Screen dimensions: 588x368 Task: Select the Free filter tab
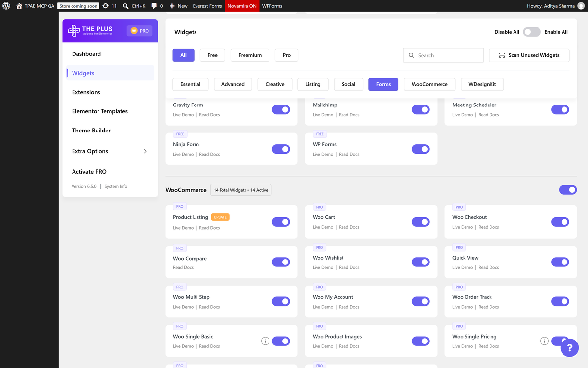tap(213, 55)
